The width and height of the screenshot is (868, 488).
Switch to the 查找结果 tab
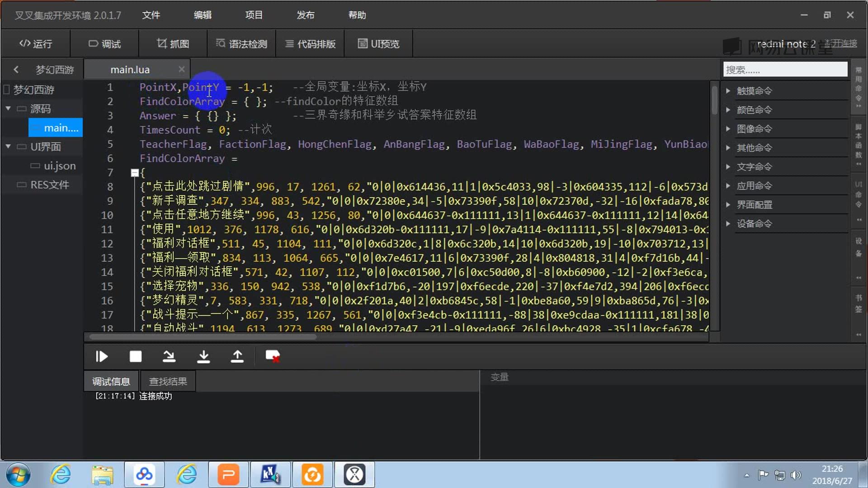(168, 381)
